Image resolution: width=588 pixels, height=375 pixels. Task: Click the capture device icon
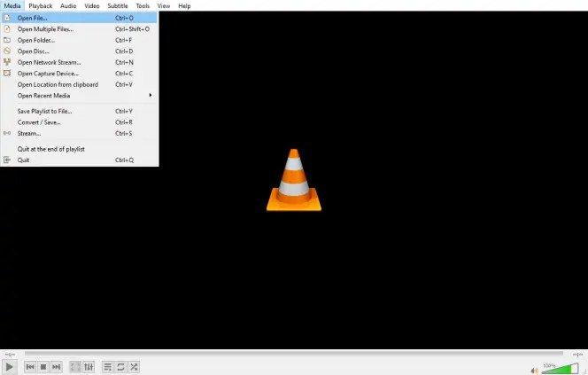click(x=7, y=74)
